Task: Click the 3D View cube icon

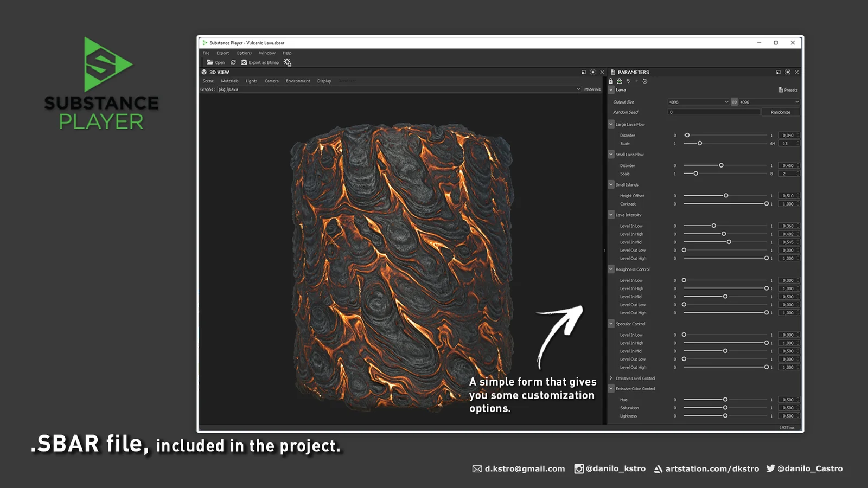Action: coord(205,72)
